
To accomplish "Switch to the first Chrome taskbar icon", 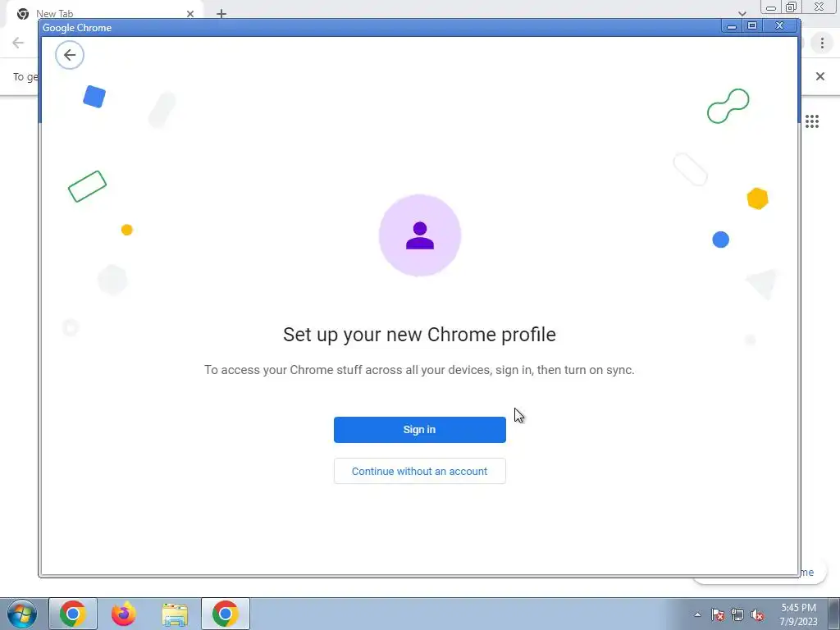I will click(73, 614).
